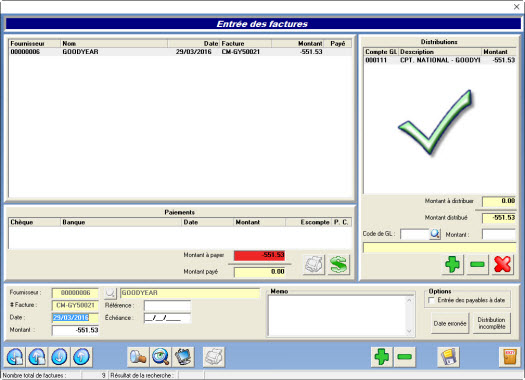Click Memo scrollbar up arrow
The height and width of the screenshot is (380, 525).
[409, 300]
